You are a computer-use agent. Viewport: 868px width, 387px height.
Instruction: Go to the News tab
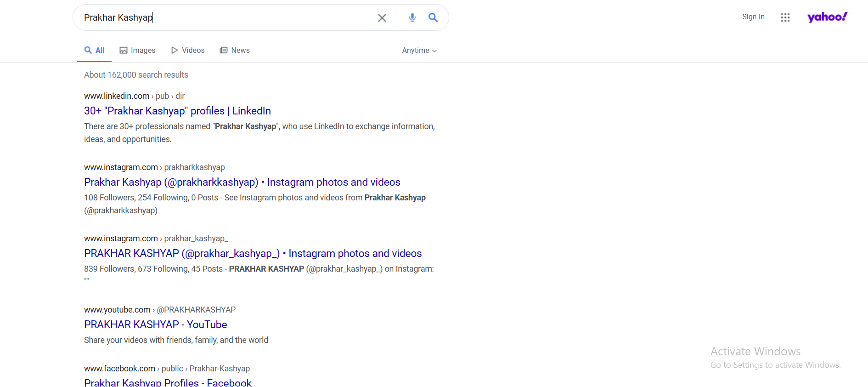pos(235,51)
